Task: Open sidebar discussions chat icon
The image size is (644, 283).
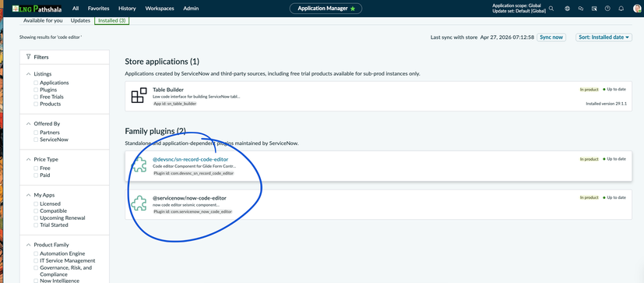Action: point(581,9)
